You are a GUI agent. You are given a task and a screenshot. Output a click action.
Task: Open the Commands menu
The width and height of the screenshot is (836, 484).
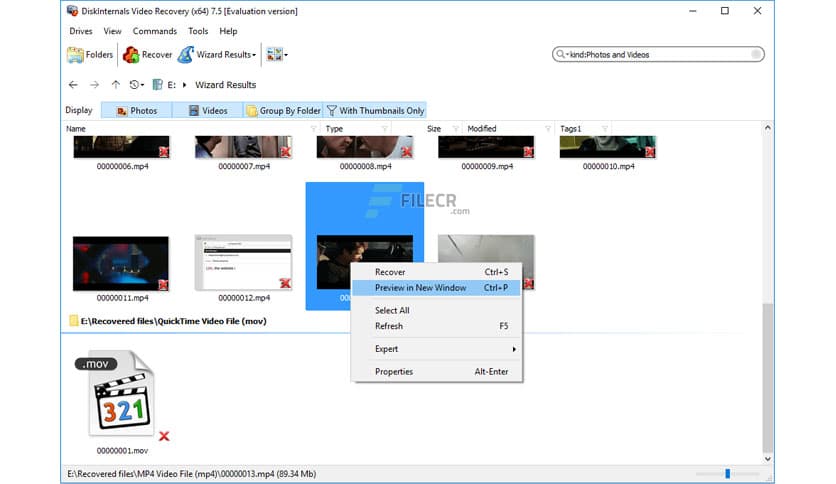tap(155, 31)
